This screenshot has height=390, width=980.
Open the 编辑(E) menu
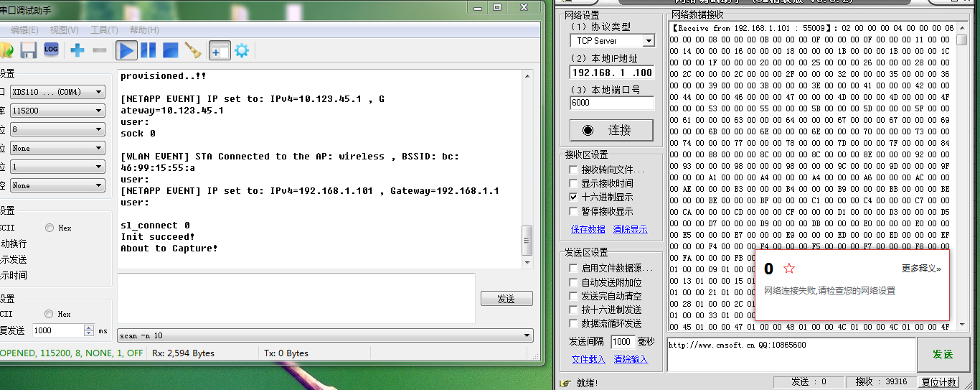coord(24,30)
